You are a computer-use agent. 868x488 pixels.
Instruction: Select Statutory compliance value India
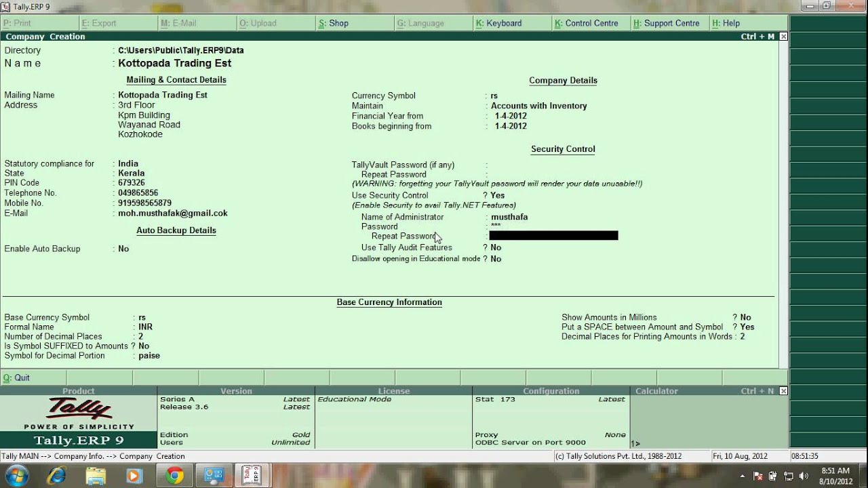tap(128, 163)
